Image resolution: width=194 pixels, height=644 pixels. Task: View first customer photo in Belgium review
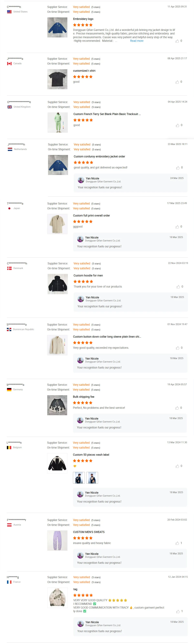79,478
